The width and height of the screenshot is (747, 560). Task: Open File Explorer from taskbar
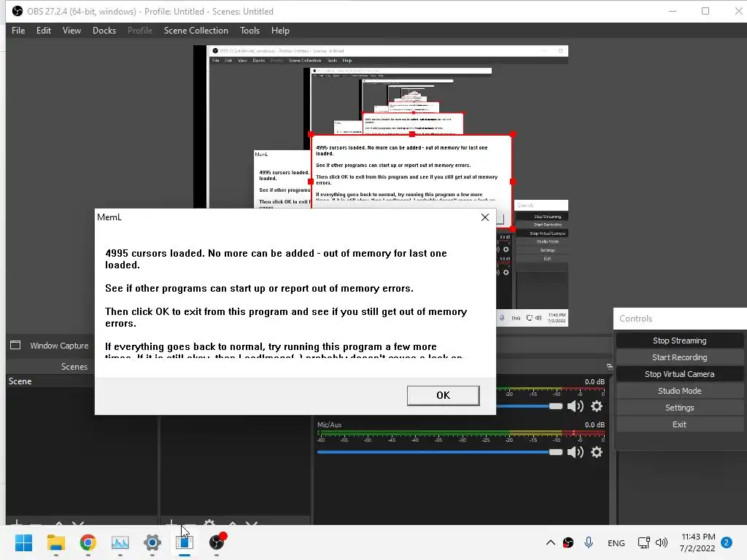tap(55, 542)
